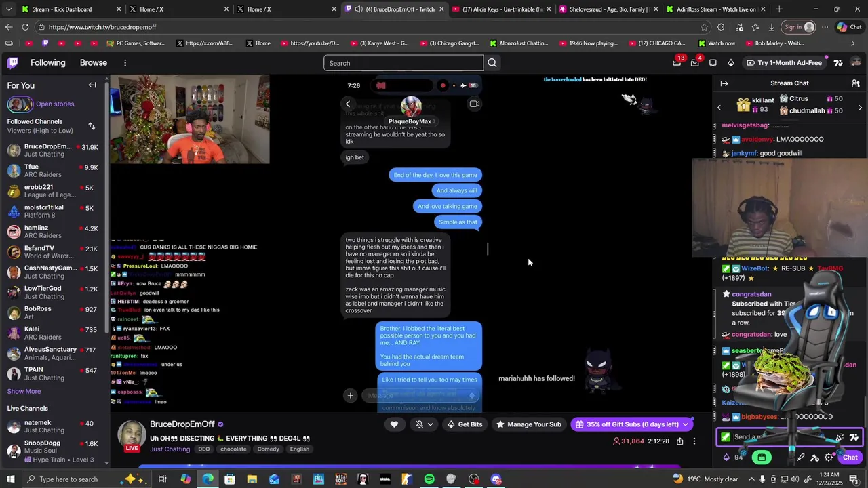Go to previous gifters leaderboard arrow
The width and height of the screenshot is (868, 488).
point(719,108)
